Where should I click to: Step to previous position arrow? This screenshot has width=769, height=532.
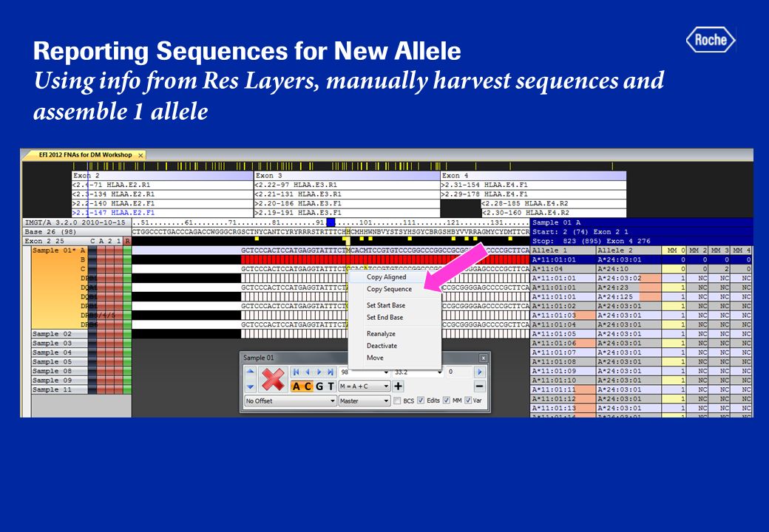(x=308, y=372)
